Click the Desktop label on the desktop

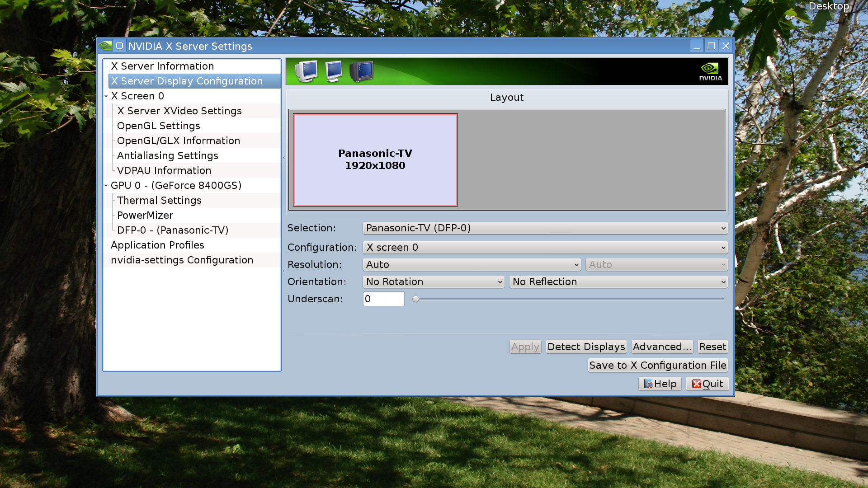[829, 6]
